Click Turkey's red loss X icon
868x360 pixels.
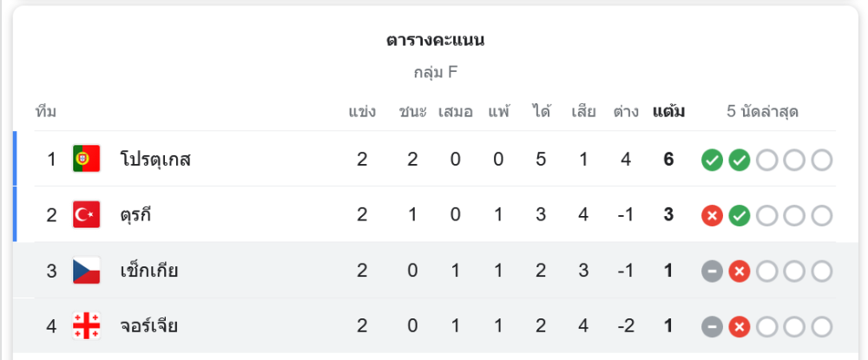tap(712, 215)
